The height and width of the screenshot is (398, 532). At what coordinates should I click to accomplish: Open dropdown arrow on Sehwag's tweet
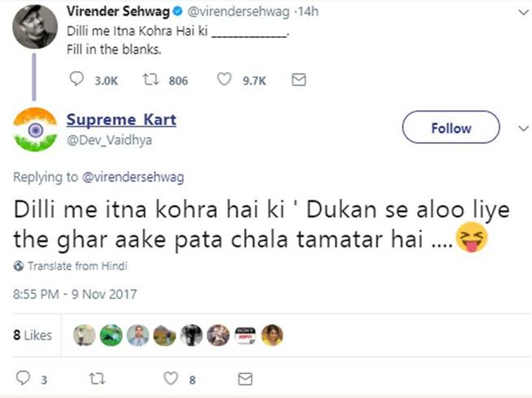[523, 12]
